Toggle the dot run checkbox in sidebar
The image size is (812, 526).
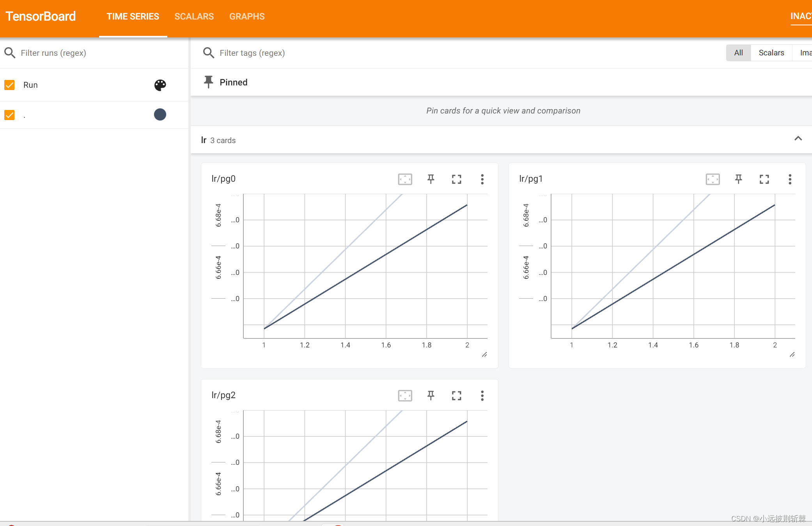pyautogui.click(x=9, y=115)
